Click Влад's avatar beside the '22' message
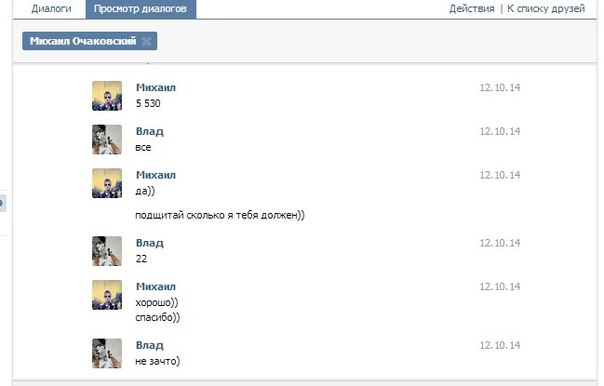This screenshot has width=604, height=386. point(107,251)
